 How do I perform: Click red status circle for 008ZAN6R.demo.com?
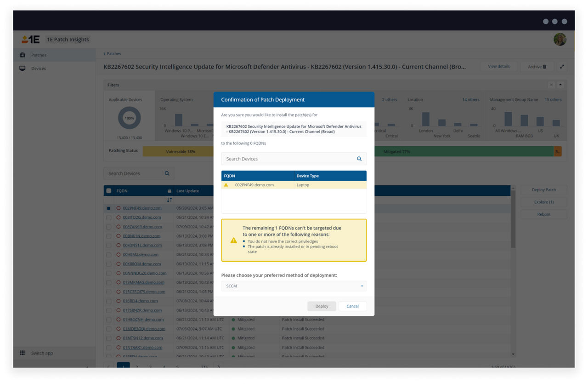[x=119, y=227]
